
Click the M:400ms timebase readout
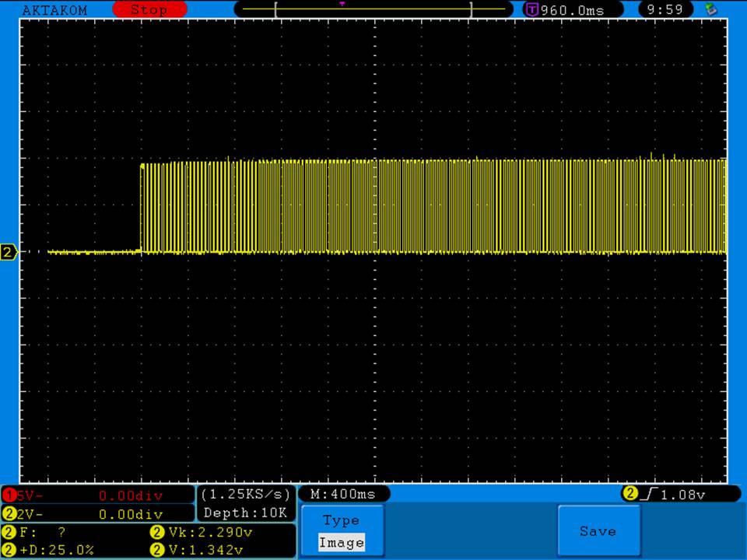(343, 494)
